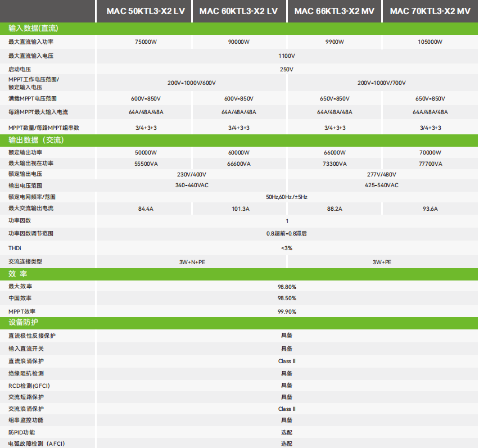The width and height of the screenshot is (479, 448).
Task: Select the 75000W max DC power value
Action: [146, 42]
